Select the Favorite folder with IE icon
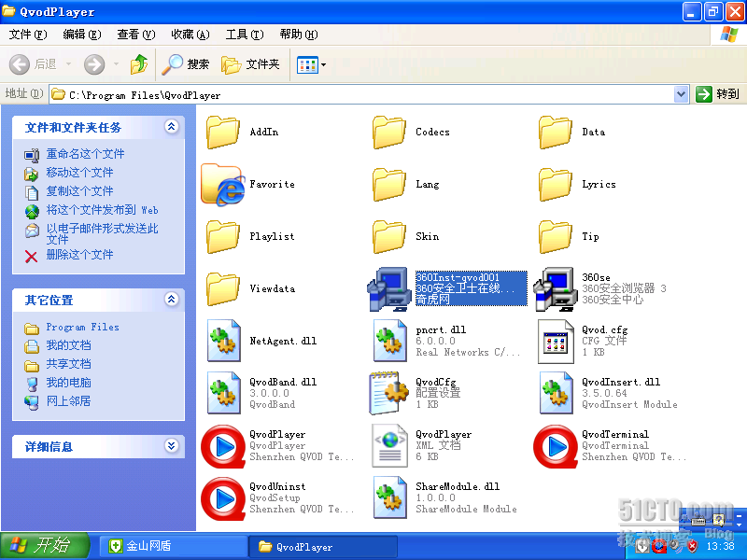Image resolution: width=747 pixels, height=560 pixels. [222, 185]
